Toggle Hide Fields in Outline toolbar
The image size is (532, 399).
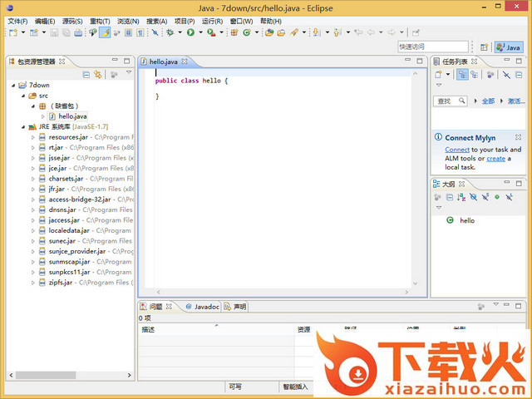(x=473, y=197)
